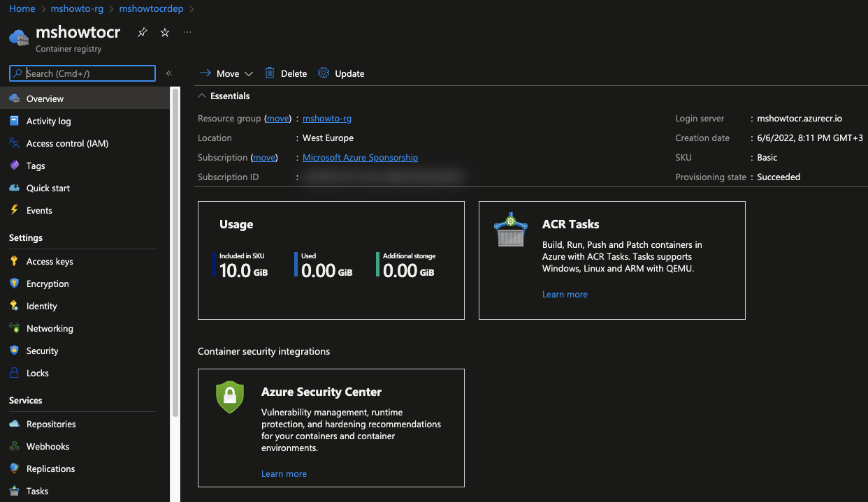868x502 pixels.
Task: Go to Home in the breadcrumb
Action: (x=22, y=8)
